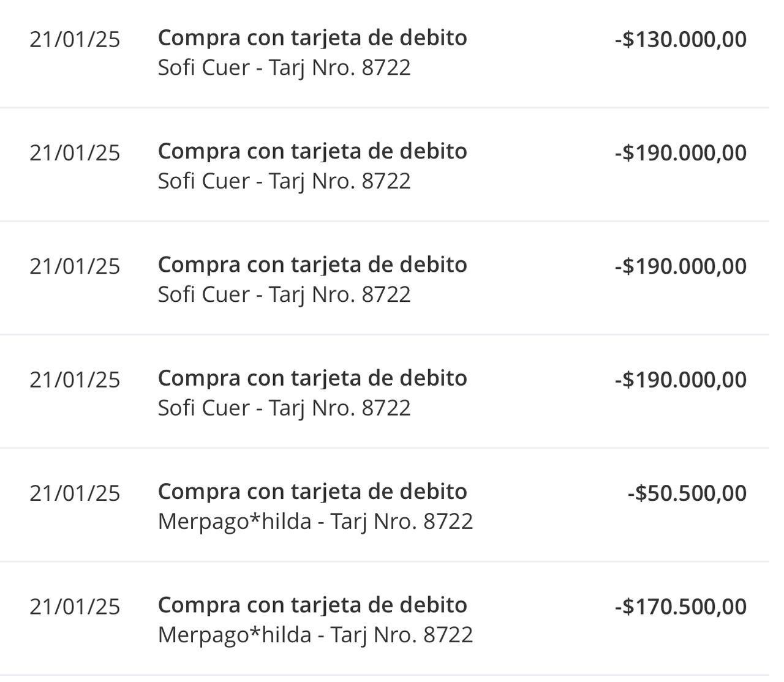The width and height of the screenshot is (784, 682).
Task: Open the purchase title for the -$130.000,00 charge
Action: (x=312, y=38)
